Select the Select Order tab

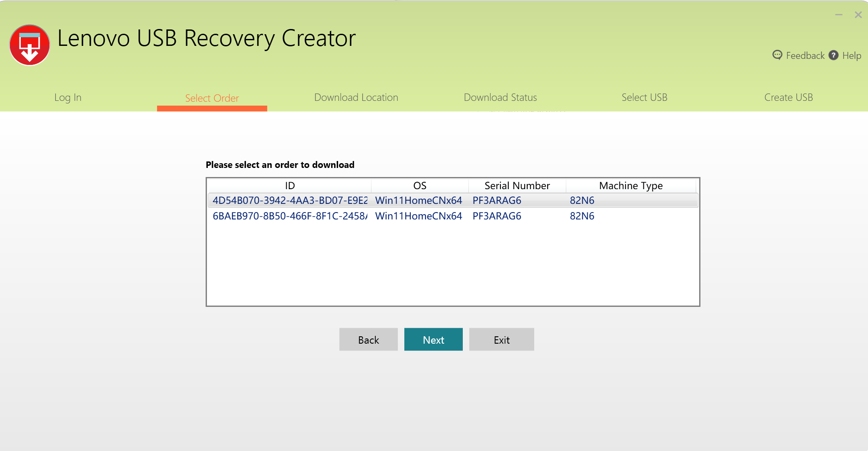(212, 98)
